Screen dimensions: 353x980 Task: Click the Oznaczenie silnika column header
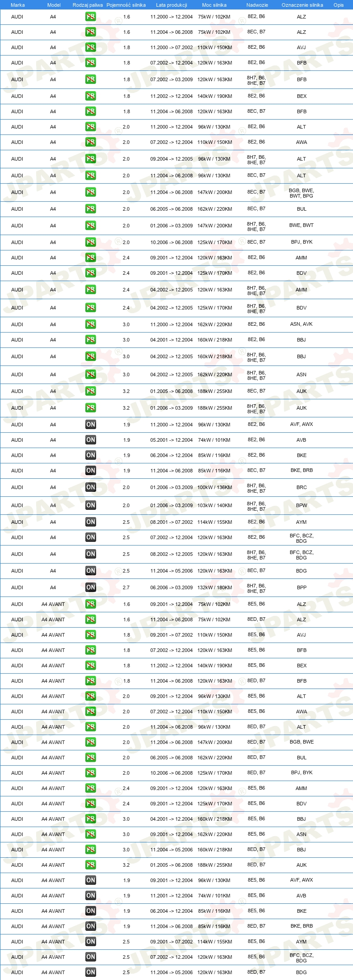coord(302,5)
